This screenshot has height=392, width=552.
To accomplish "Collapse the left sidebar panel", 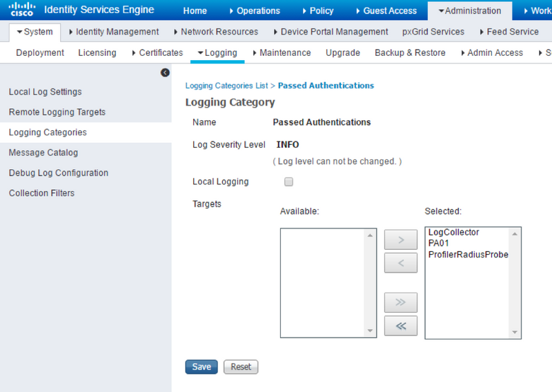I will [x=165, y=72].
